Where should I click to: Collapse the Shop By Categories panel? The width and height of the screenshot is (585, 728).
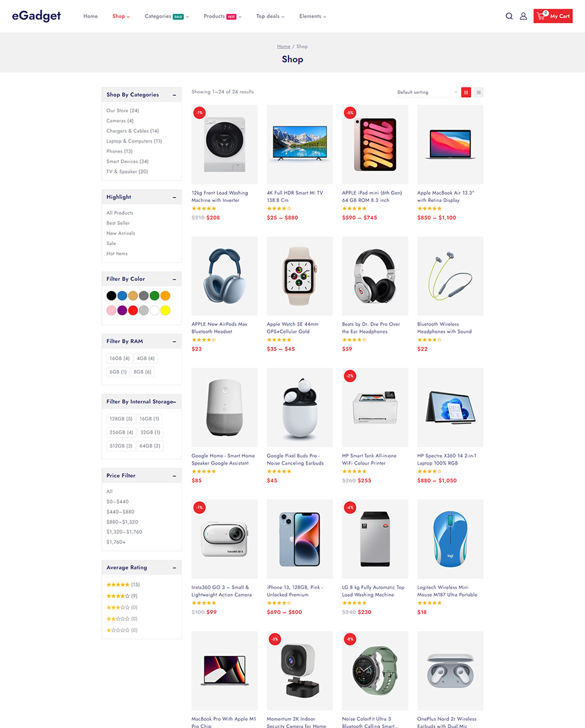175,95
